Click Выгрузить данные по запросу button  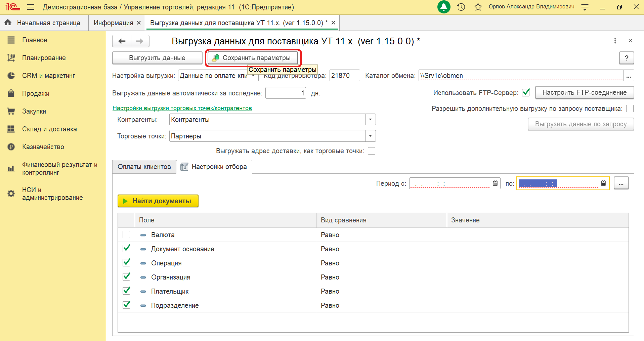pos(581,124)
